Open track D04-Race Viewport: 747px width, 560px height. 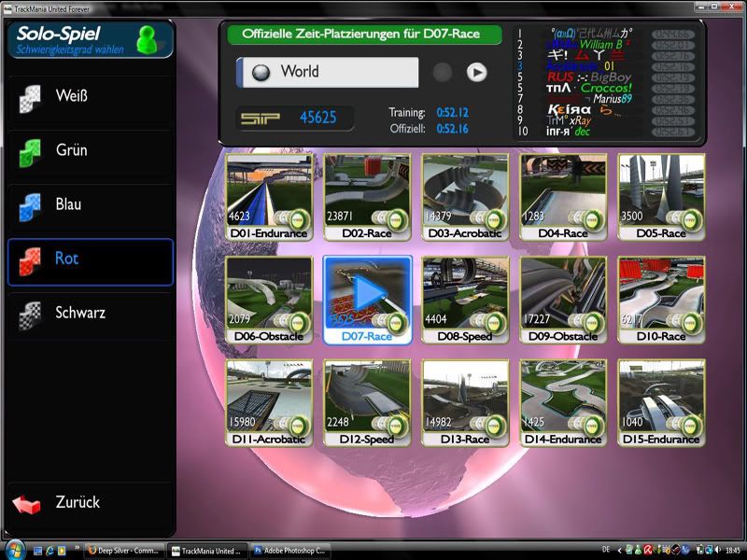point(563,197)
